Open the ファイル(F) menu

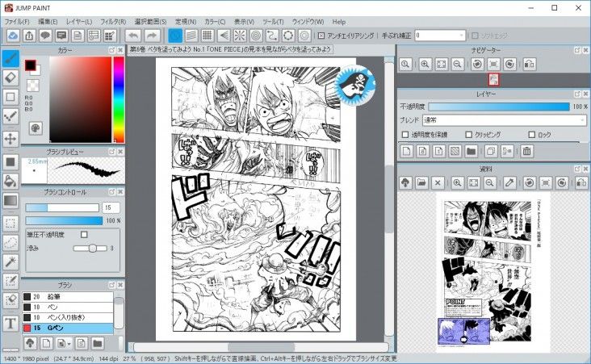(17, 22)
